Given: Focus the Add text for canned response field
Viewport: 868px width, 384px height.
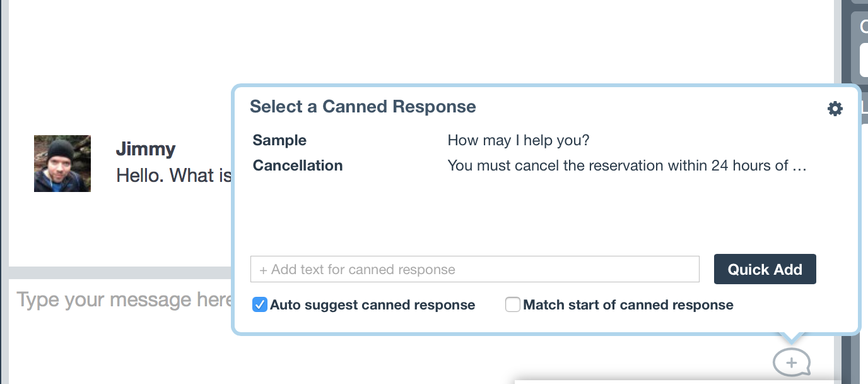Looking at the screenshot, I should tap(475, 269).
